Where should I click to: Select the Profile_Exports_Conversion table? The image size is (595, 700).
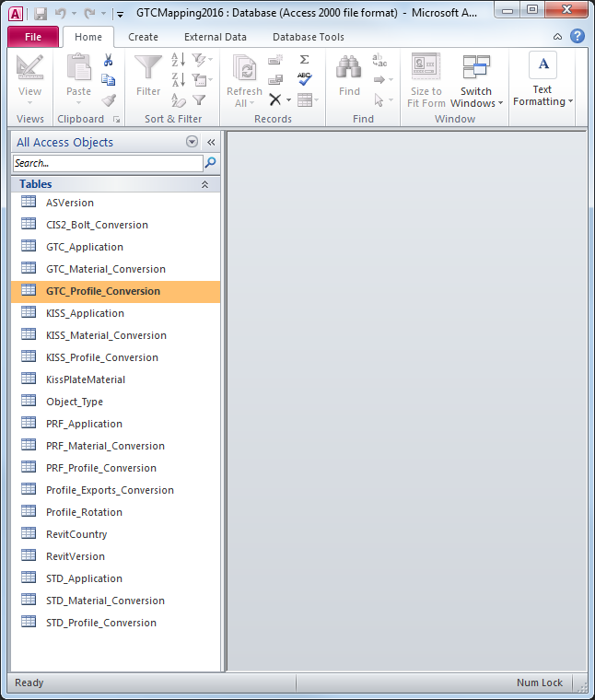point(116,490)
